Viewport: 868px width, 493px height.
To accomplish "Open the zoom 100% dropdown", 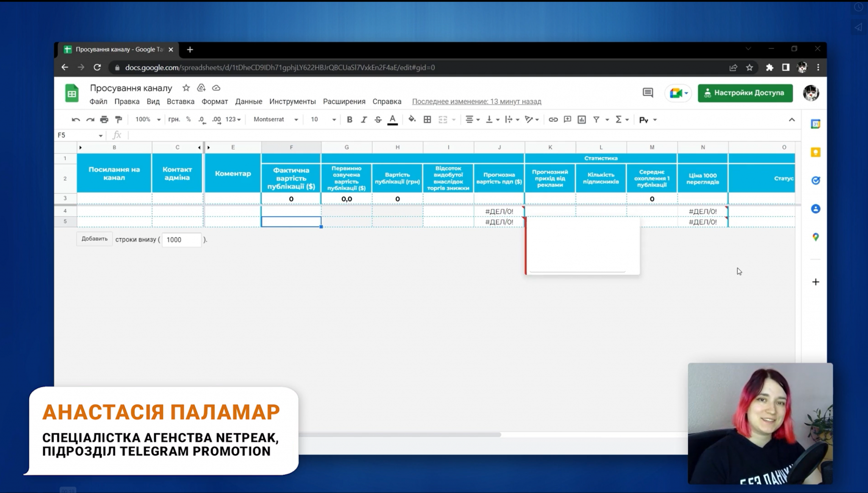I will tap(147, 120).
